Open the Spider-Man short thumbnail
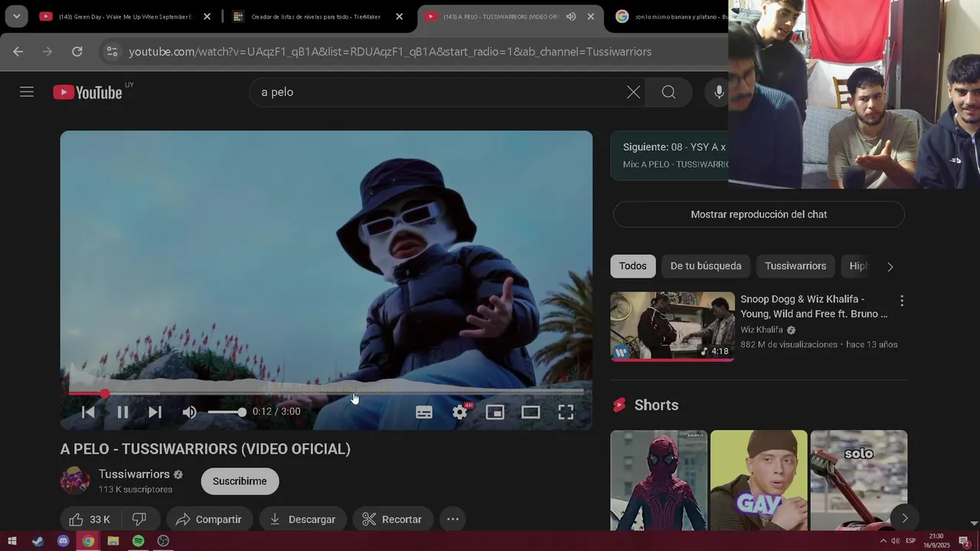This screenshot has height=551, width=980. point(658,481)
